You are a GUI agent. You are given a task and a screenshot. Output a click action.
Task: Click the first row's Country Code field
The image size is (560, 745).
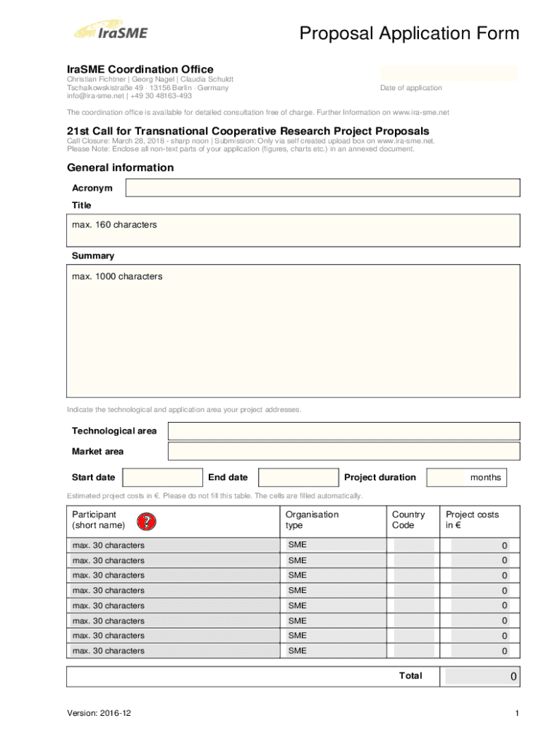[x=414, y=546]
